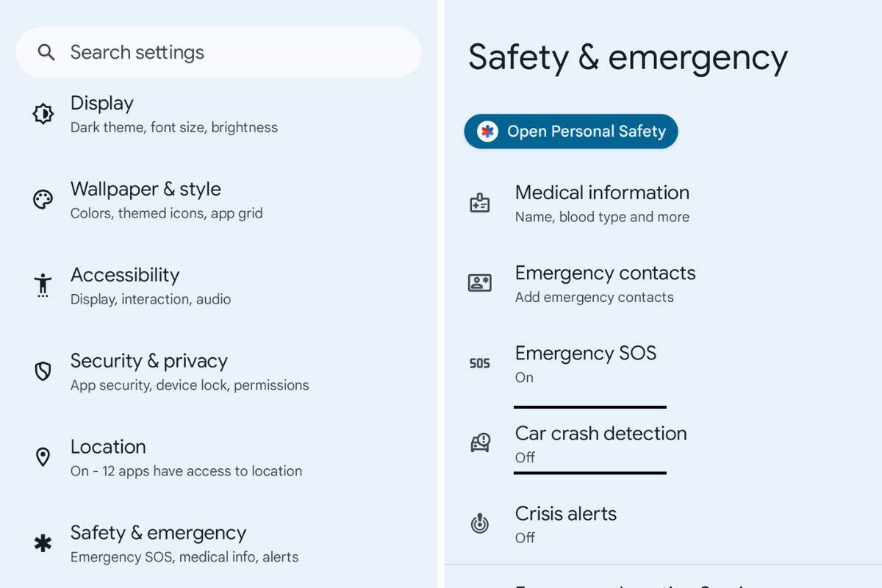The width and height of the screenshot is (882, 588).
Task: Tap the Medical information badge icon
Action: pos(480,204)
